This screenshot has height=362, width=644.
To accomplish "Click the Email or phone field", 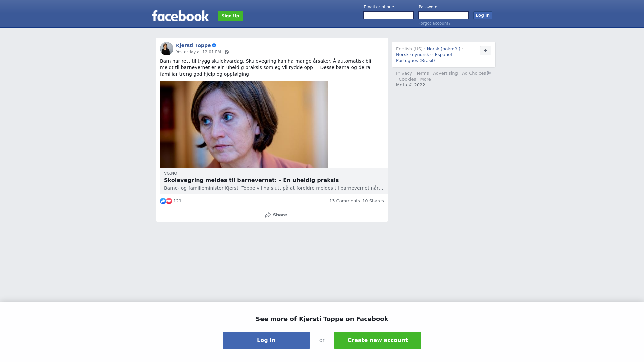I will pos(388,15).
